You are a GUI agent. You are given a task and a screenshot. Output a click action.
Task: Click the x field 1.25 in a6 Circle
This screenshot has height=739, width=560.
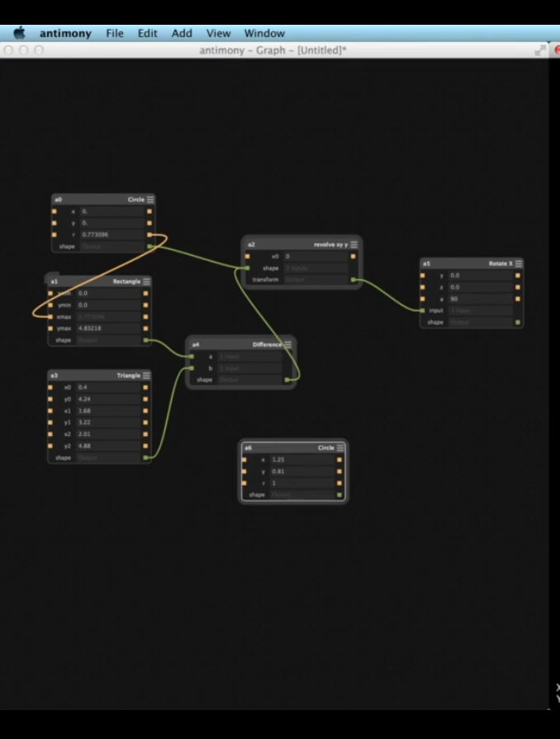pos(302,460)
